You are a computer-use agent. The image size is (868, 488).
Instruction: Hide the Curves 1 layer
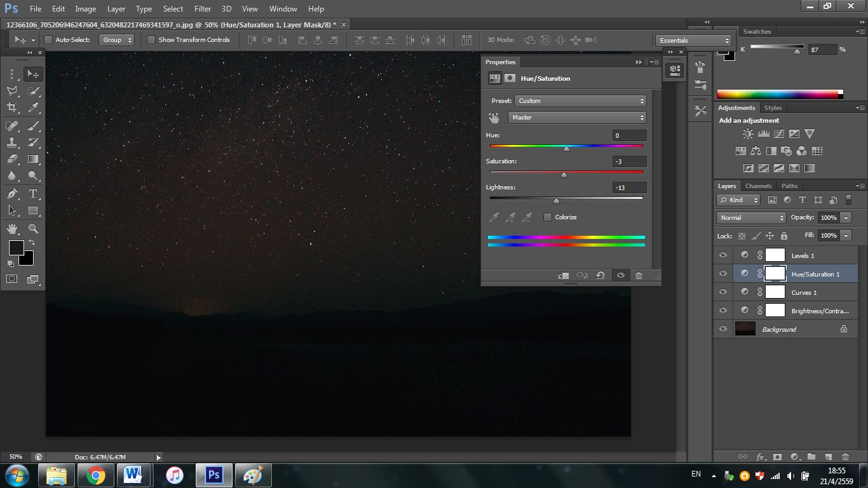(x=722, y=292)
